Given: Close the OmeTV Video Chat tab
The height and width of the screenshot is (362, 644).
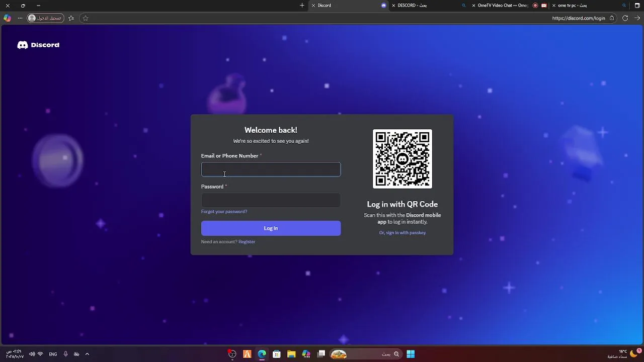Looking at the screenshot, I should (x=473, y=6).
